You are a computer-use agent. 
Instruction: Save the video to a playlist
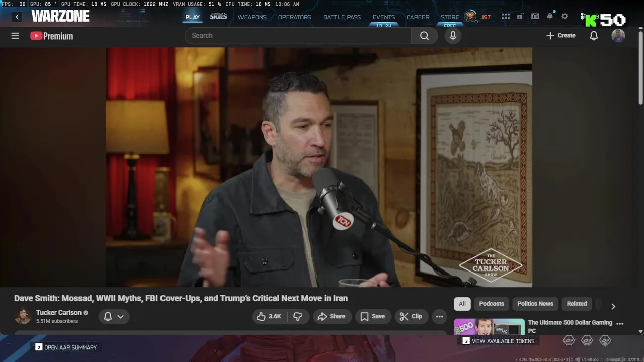tap(373, 316)
